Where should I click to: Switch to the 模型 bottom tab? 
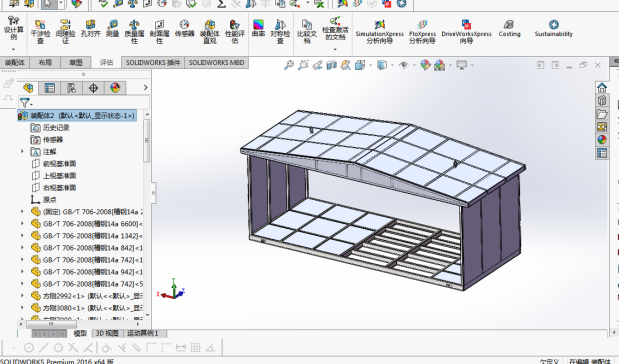(80, 333)
